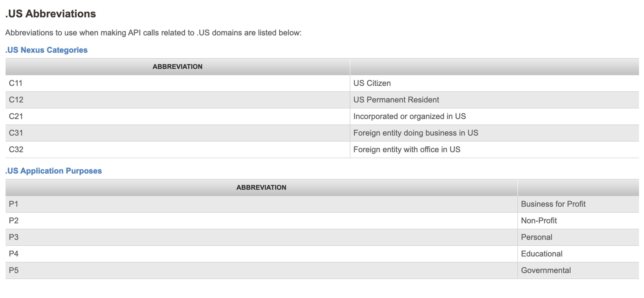Click Foreign entity doing business in US
This screenshot has width=644, height=298.
(x=415, y=133)
